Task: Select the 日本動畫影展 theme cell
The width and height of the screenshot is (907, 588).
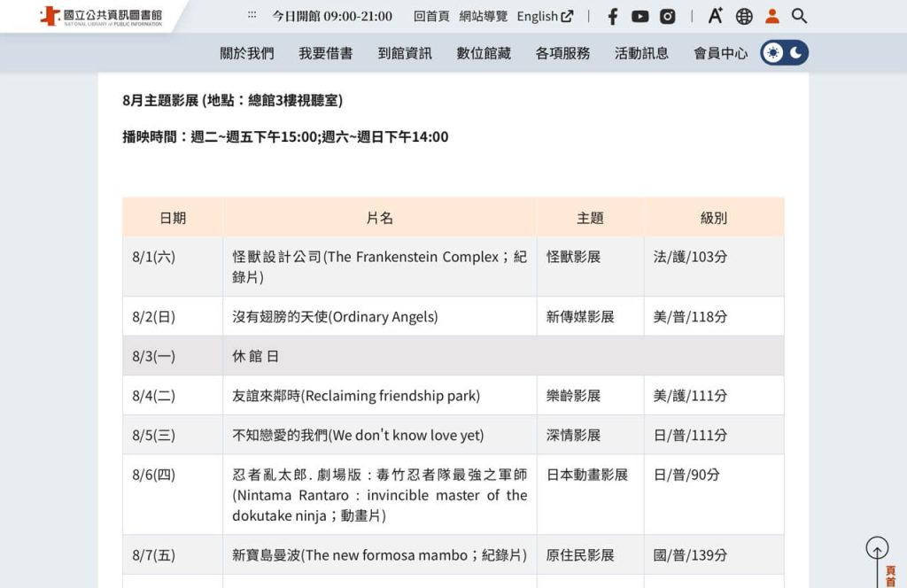Action: point(590,494)
